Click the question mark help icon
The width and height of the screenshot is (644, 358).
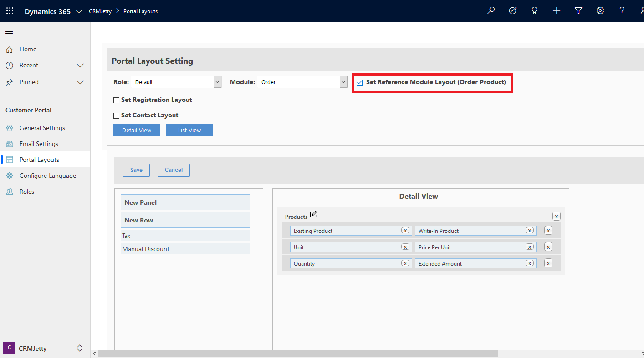pyautogui.click(x=622, y=11)
